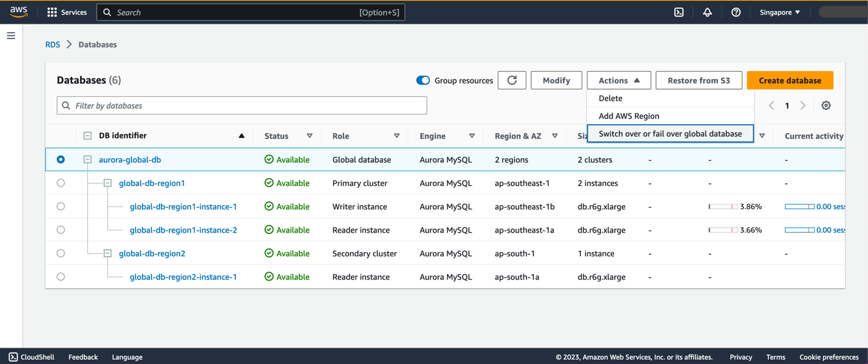
Task: Refresh the databases list
Action: tap(512, 80)
